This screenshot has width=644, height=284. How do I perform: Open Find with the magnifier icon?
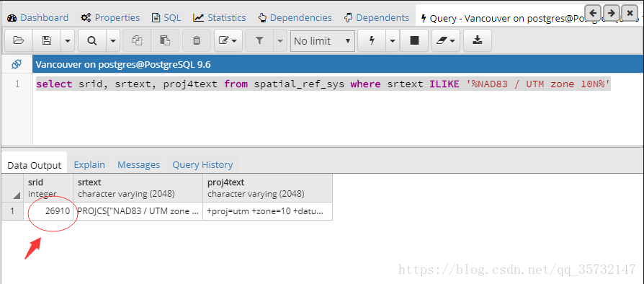pyautogui.click(x=92, y=40)
